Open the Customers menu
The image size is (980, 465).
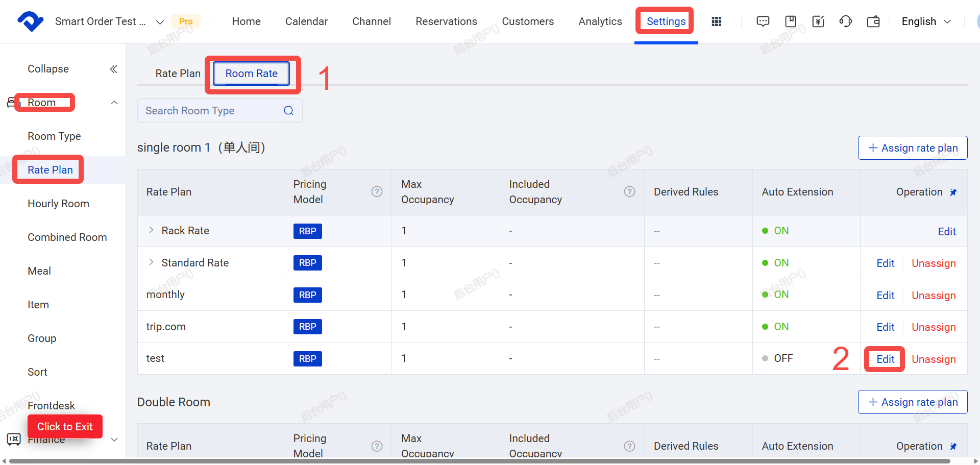[x=528, y=21]
